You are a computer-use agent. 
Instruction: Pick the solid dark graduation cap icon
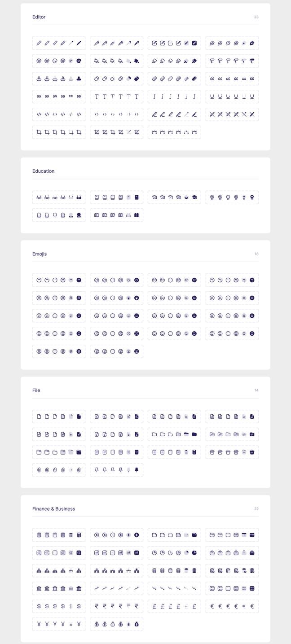pos(194,197)
